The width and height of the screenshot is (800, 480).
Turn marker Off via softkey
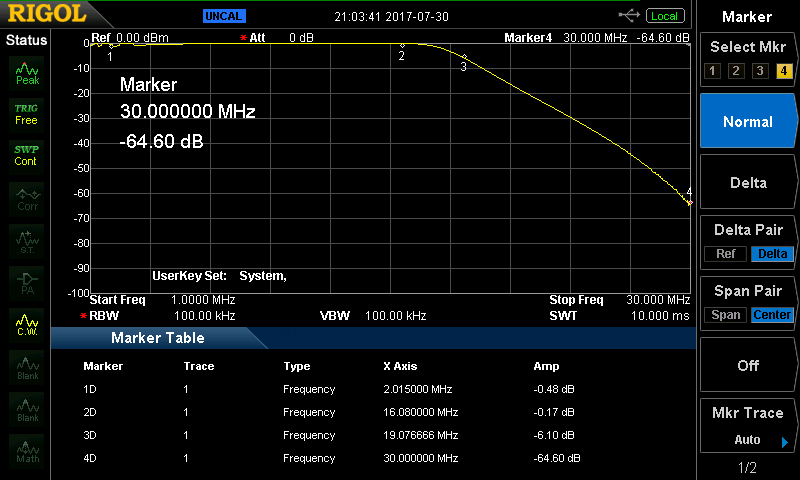748,366
